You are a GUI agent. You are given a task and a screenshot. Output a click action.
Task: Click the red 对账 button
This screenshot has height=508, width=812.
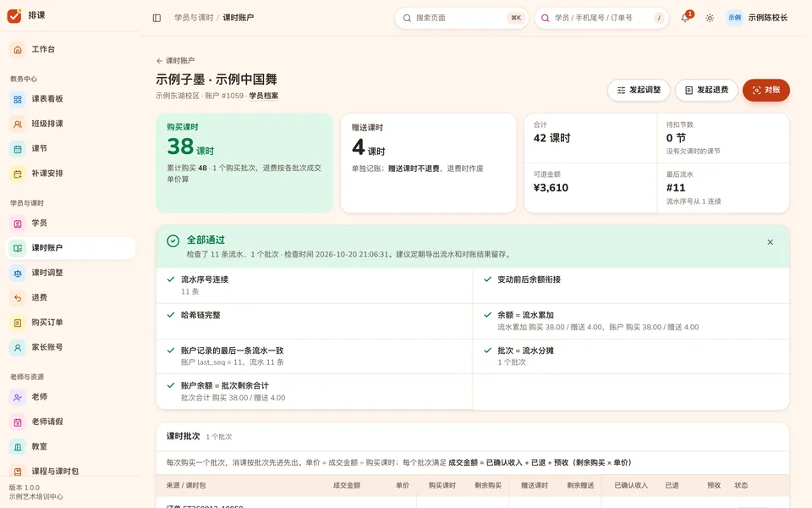click(x=766, y=91)
